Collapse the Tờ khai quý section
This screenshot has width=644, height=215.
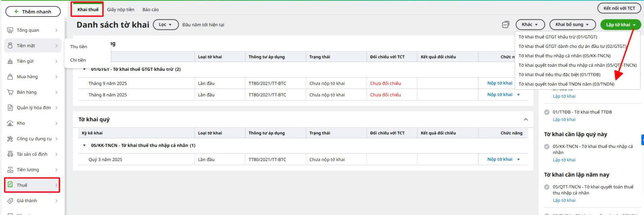click(526, 119)
